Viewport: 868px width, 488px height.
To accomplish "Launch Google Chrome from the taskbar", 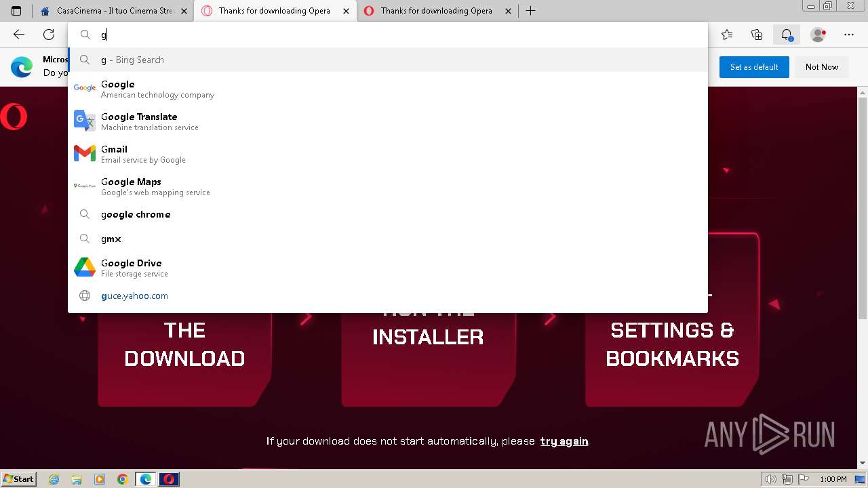I will pyautogui.click(x=123, y=479).
